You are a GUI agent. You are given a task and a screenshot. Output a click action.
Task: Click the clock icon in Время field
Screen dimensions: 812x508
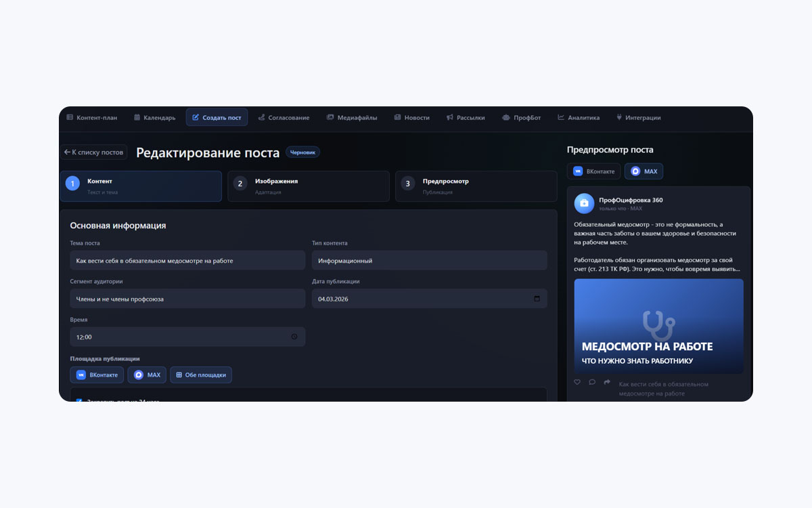tap(294, 337)
